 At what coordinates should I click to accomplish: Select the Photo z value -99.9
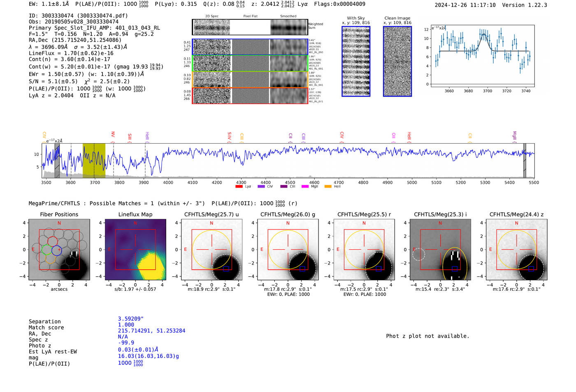pos(126,343)
